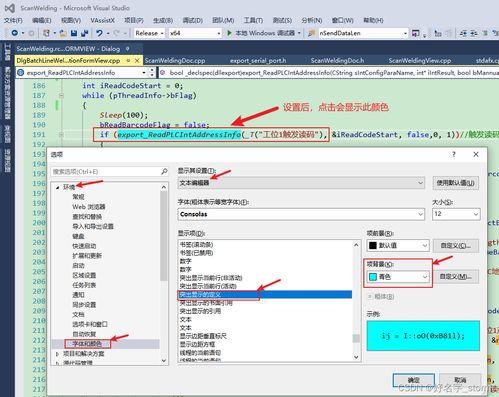
Task: Click the Undo arrow icon
Action: click(x=99, y=33)
